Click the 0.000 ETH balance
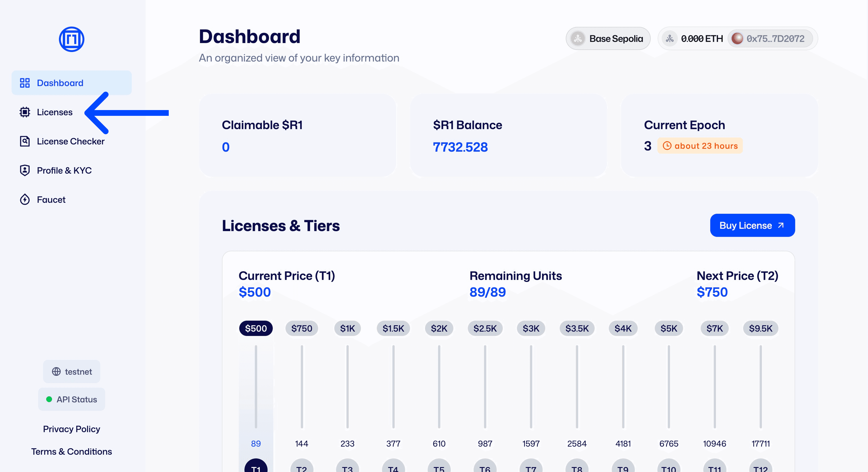Viewport: 868px width, 472px height. (x=702, y=39)
